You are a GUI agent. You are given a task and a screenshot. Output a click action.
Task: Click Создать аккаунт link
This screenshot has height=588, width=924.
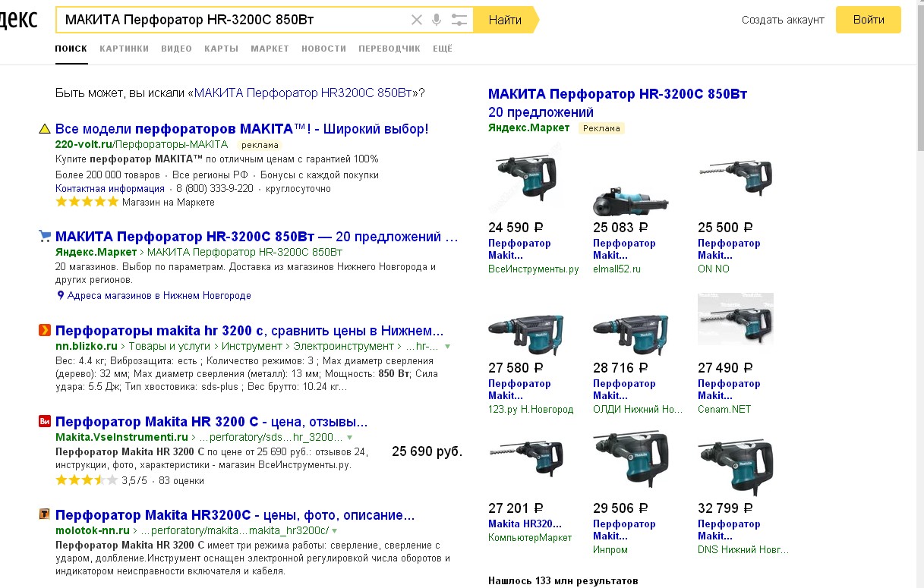click(x=783, y=20)
